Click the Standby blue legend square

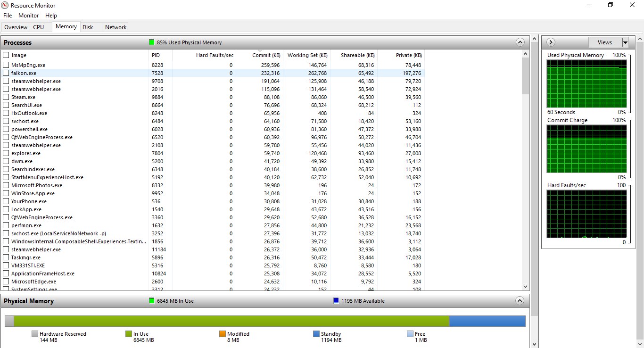tap(316, 334)
